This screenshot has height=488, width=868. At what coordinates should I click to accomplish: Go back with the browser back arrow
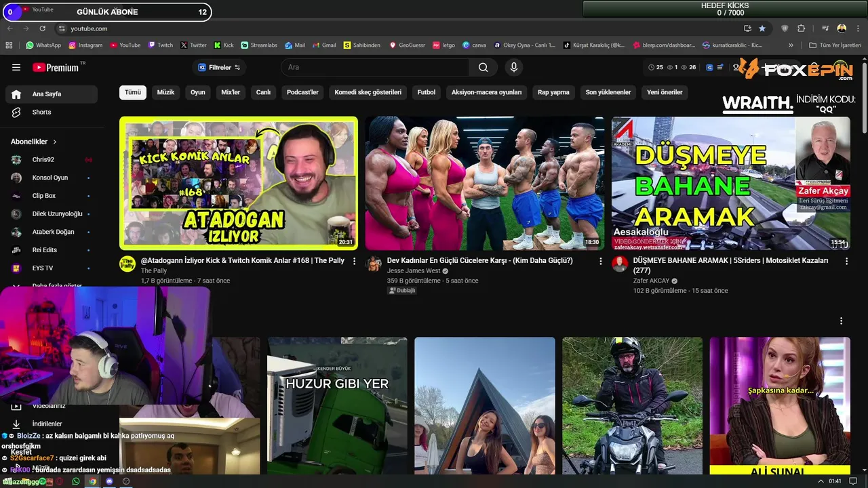point(9,28)
